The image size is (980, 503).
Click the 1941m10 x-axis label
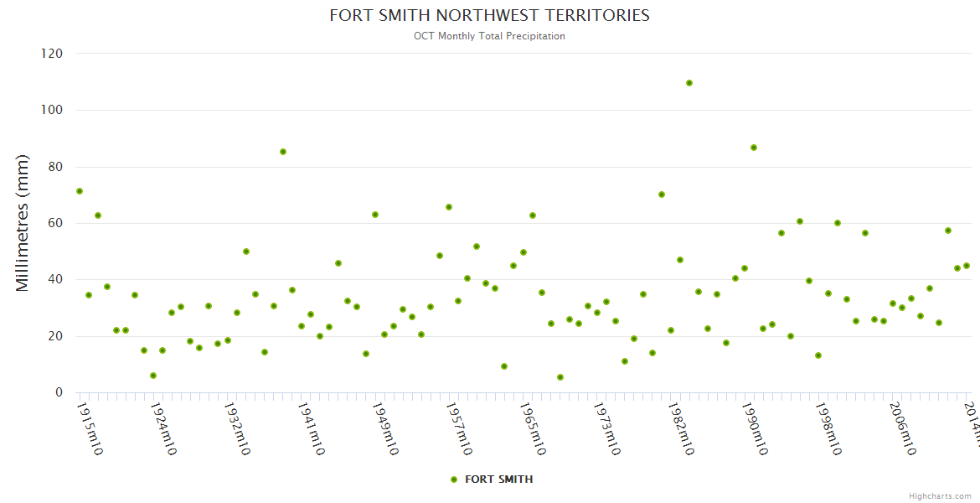(x=312, y=429)
